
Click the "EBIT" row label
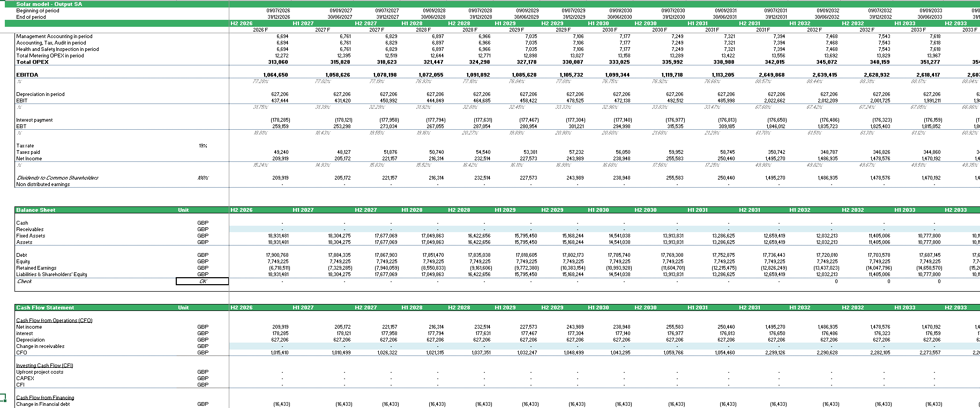coord(21,101)
